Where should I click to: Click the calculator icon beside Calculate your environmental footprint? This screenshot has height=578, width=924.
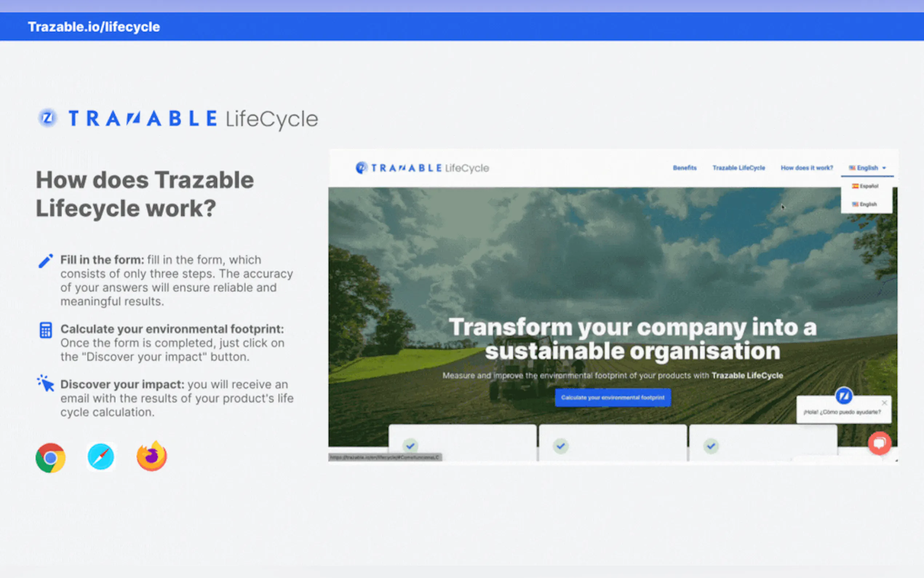coord(46,330)
